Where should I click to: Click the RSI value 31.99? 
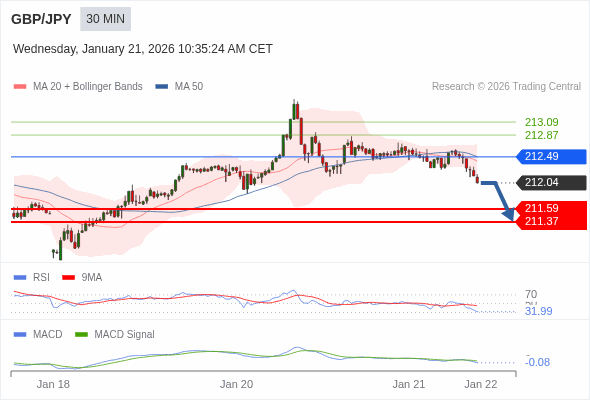pos(538,311)
